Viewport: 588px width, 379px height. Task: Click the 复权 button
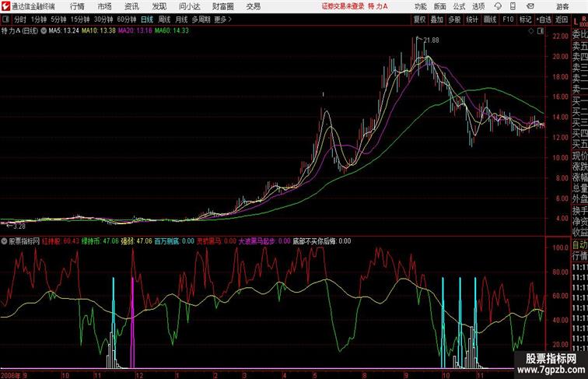pos(419,19)
